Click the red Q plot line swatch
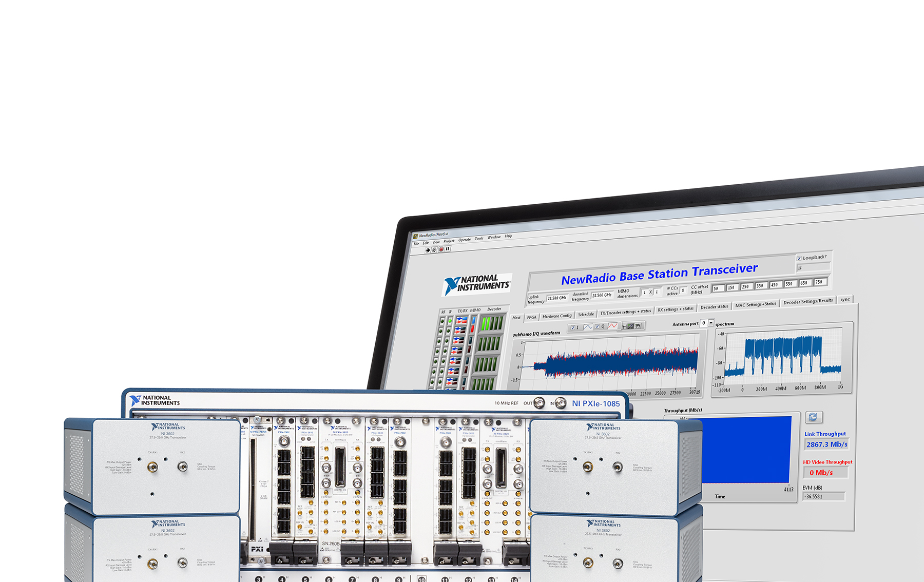 coord(612,326)
